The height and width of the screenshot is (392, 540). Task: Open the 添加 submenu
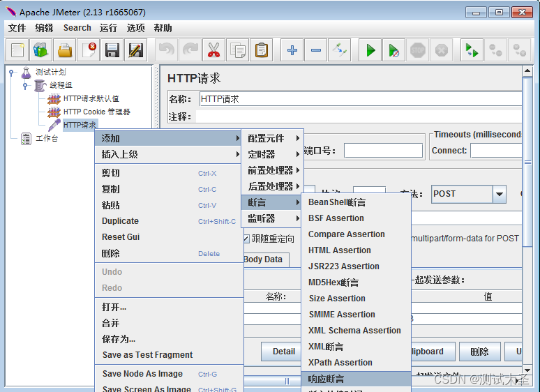[169, 138]
